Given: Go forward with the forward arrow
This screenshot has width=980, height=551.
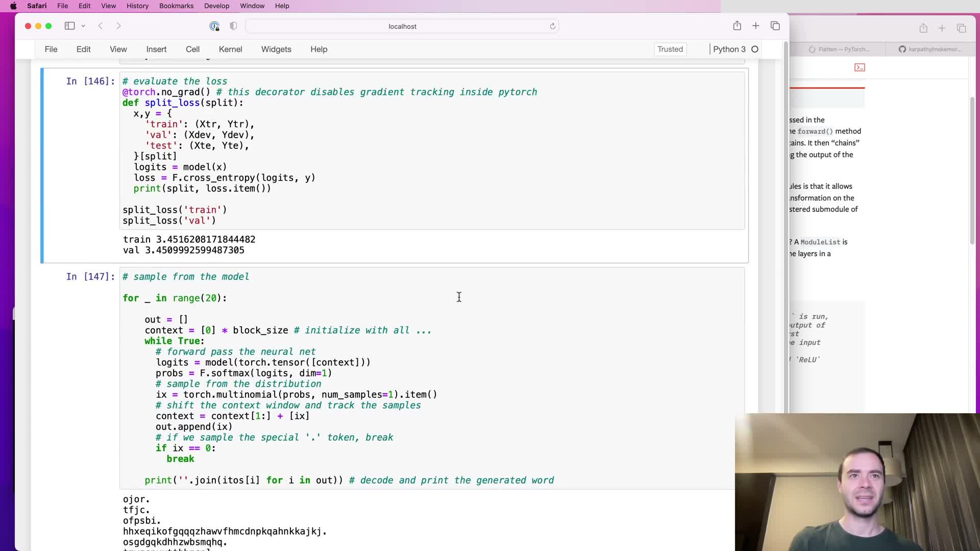Looking at the screenshot, I should coord(118,26).
